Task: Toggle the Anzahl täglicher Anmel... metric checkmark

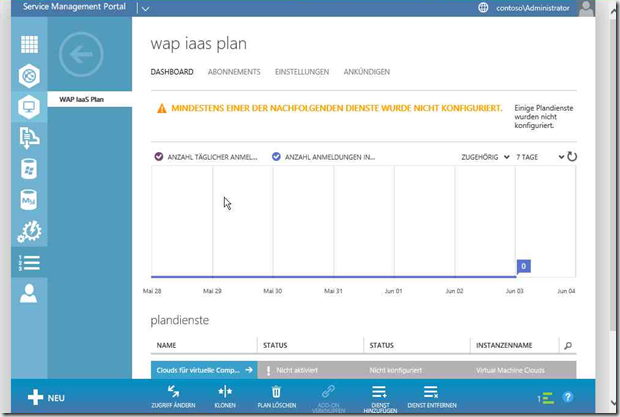Action: [159, 157]
